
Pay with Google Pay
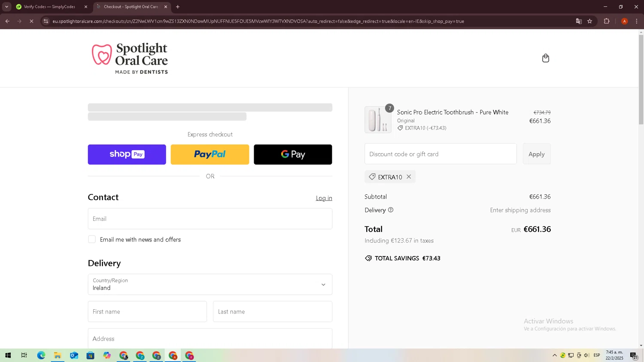[293, 154]
